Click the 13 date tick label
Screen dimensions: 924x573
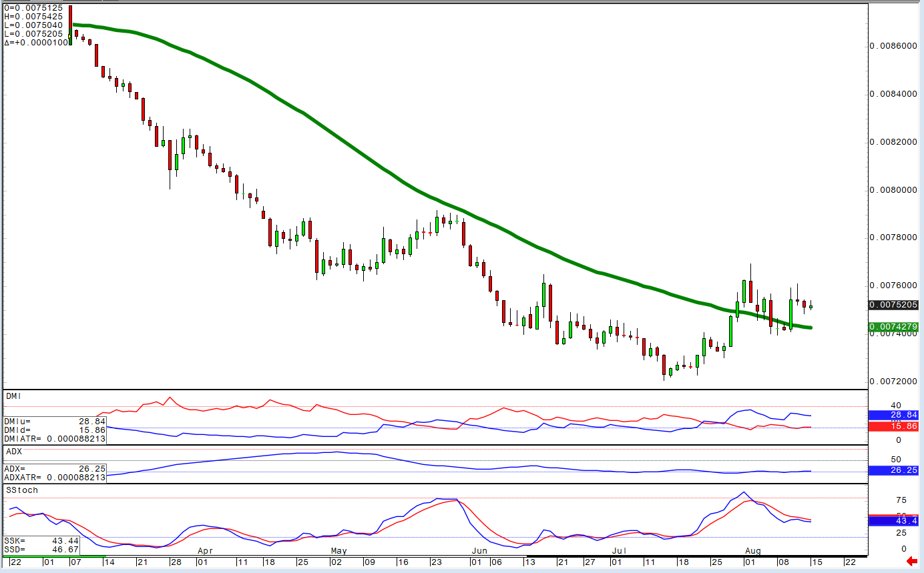pos(531,562)
